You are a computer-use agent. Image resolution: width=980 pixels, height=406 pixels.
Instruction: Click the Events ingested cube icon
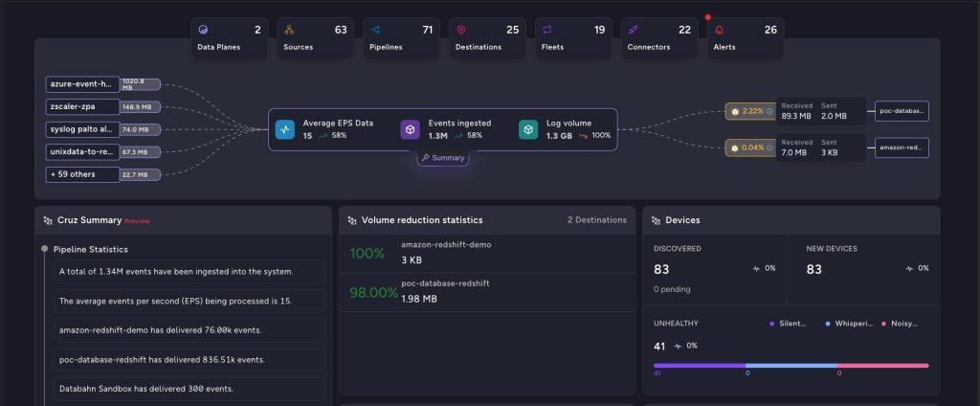click(x=410, y=129)
